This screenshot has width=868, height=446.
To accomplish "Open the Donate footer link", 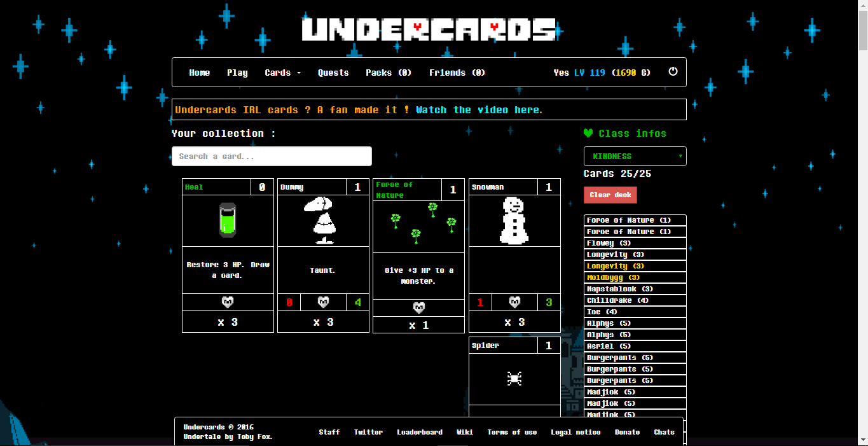I will click(627, 432).
